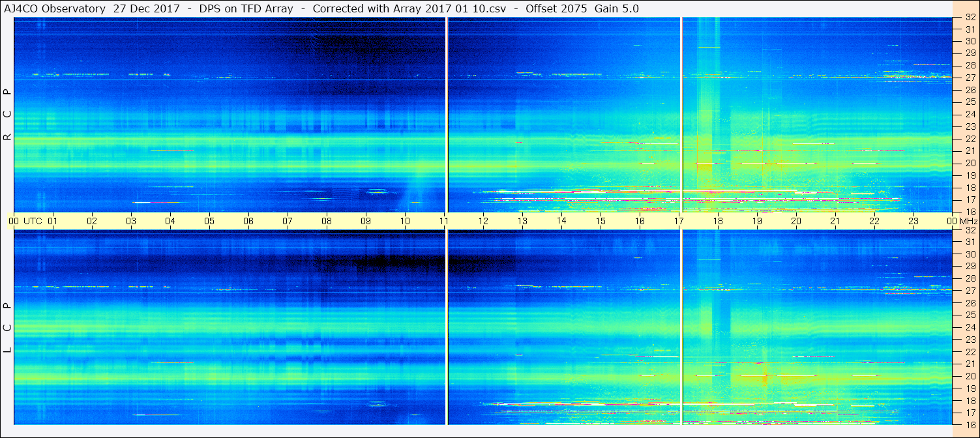
Task: Click the 27 MHz tick of LCP panel
Action: tap(970, 291)
